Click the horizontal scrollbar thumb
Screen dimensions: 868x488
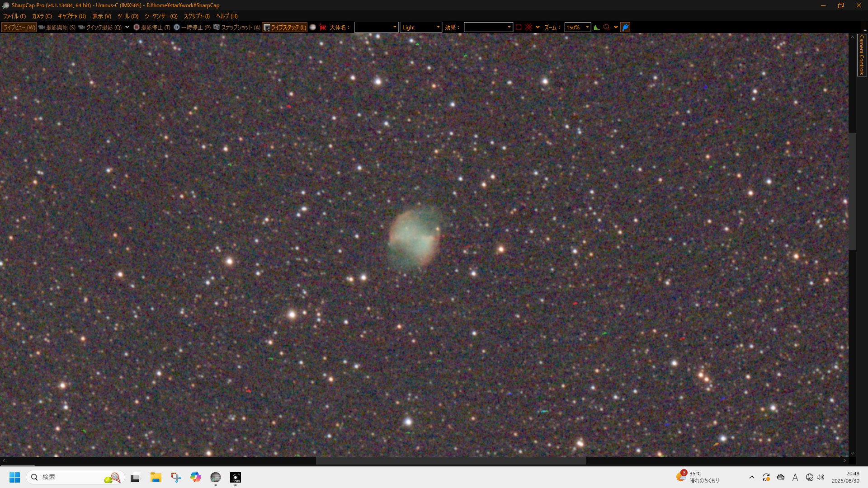pyautogui.click(x=451, y=461)
